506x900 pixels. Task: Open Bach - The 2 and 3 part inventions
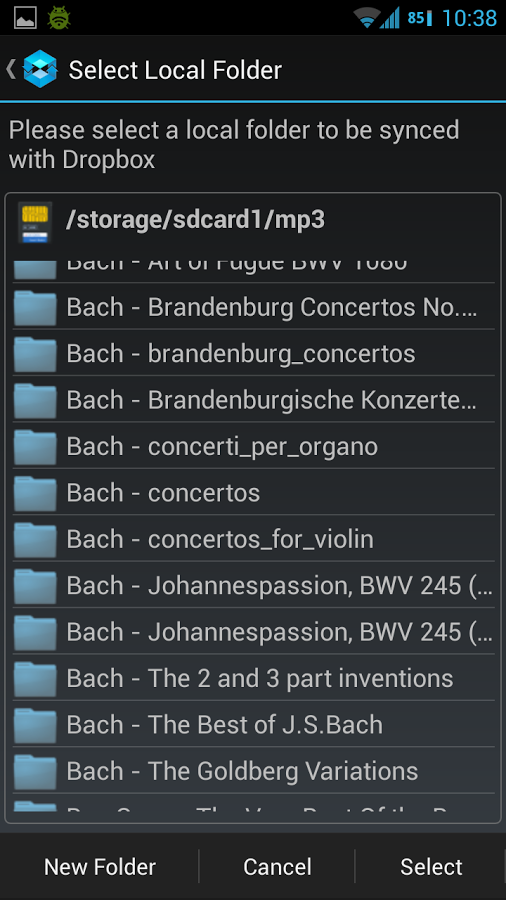pyautogui.click(x=254, y=678)
